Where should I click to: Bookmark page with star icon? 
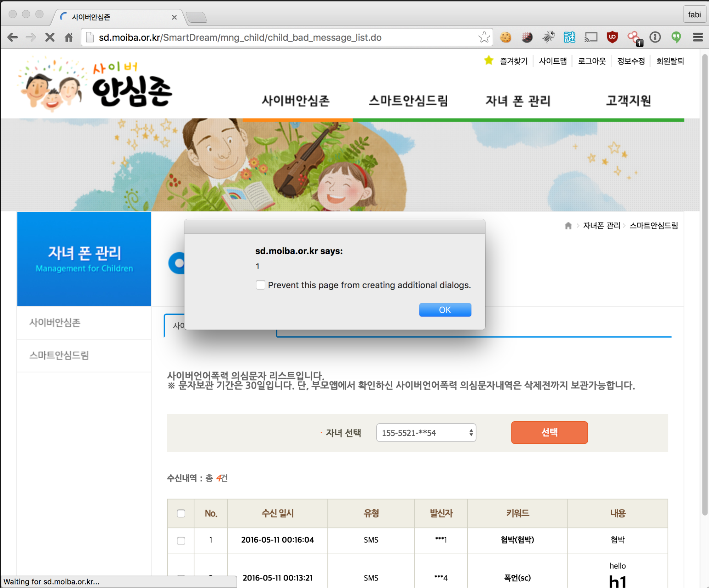tap(484, 37)
